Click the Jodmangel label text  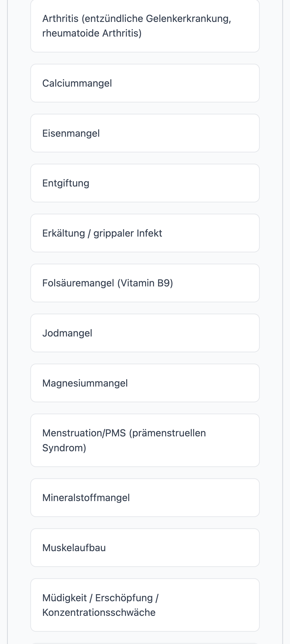click(67, 333)
